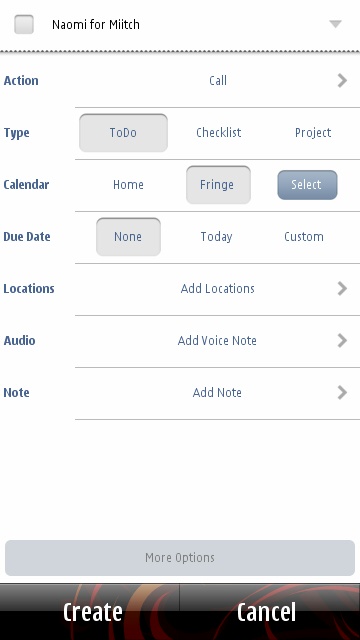Set due date to None
This screenshot has height=640, width=360.
[128, 237]
